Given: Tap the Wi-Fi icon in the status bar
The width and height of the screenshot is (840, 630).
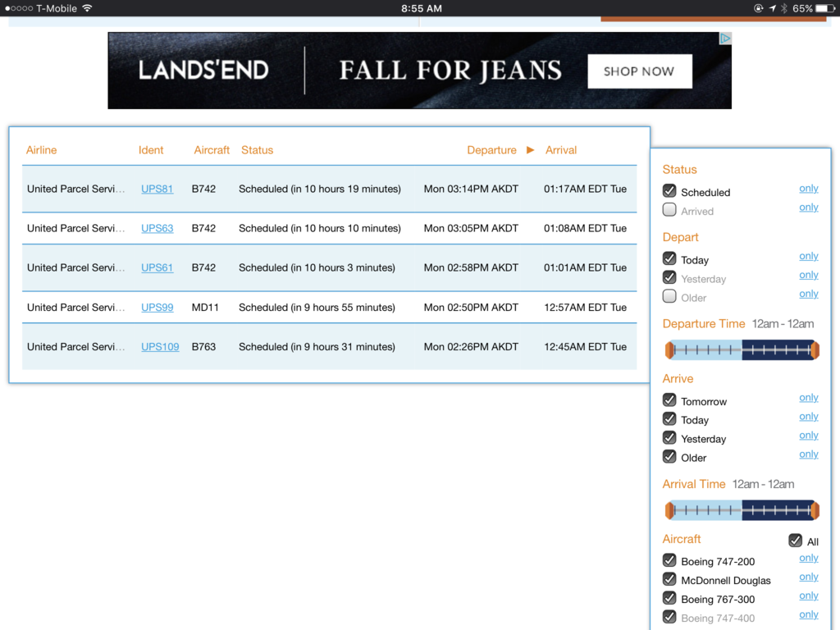Looking at the screenshot, I should pyautogui.click(x=87, y=8).
